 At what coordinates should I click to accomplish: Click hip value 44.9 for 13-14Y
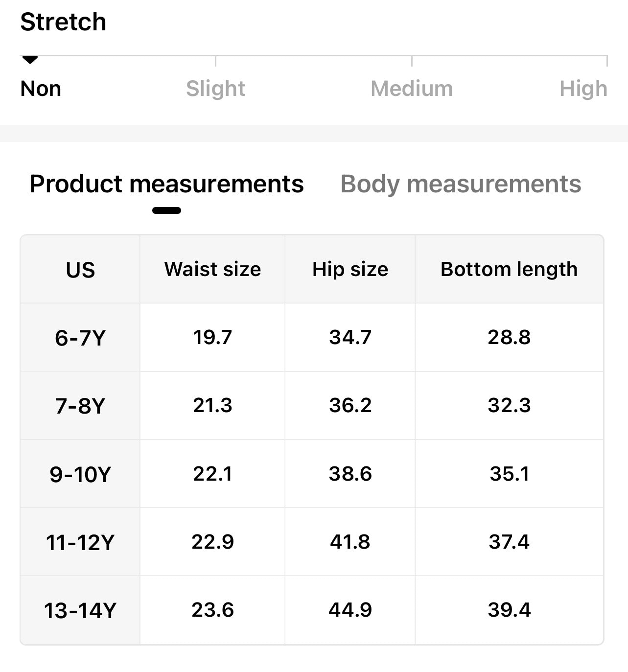coord(350,610)
